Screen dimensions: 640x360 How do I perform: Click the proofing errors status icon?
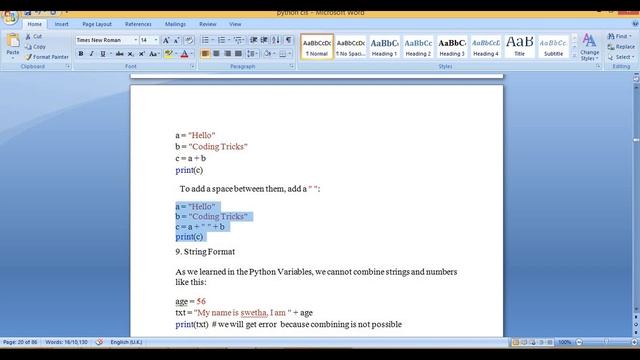(99, 342)
